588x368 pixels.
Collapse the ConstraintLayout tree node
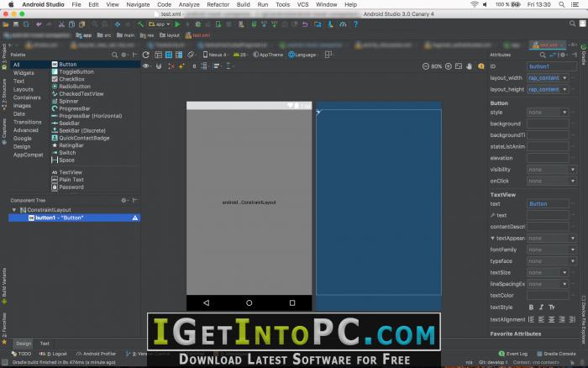tap(14, 210)
